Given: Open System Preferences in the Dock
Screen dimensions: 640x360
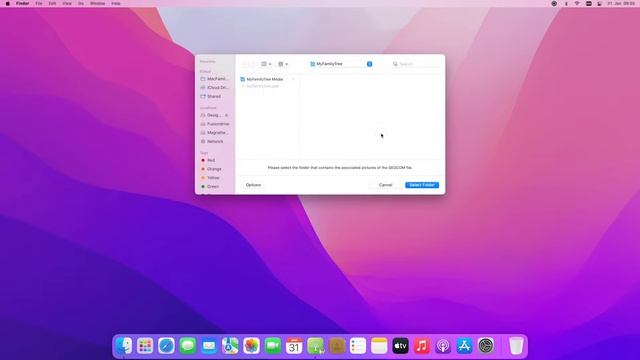Looking at the screenshot, I should click(x=486, y=346).
